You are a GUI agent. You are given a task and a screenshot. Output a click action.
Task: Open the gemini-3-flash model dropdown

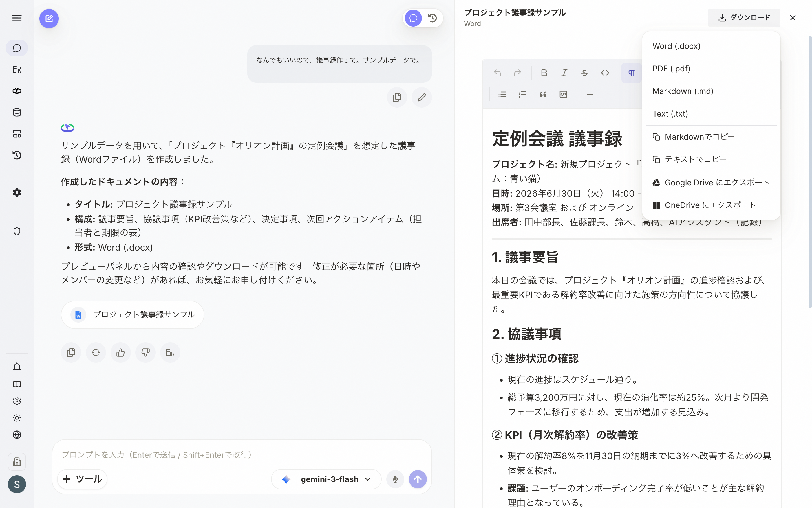tap(326, 479)
